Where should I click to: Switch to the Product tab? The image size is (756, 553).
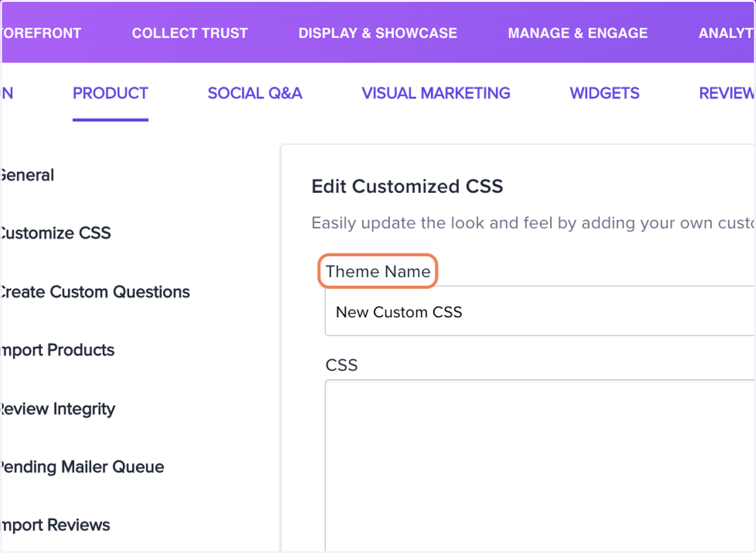[110, 93]
